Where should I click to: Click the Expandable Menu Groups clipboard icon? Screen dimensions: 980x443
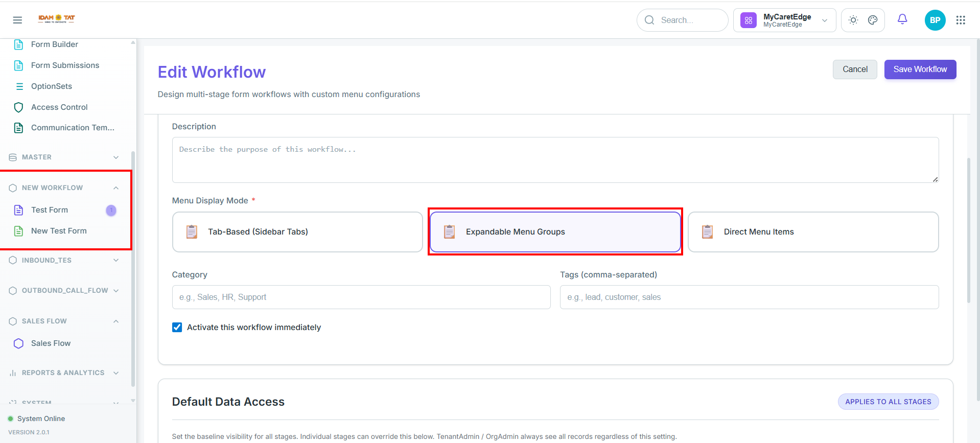click(x=450, y=231)
